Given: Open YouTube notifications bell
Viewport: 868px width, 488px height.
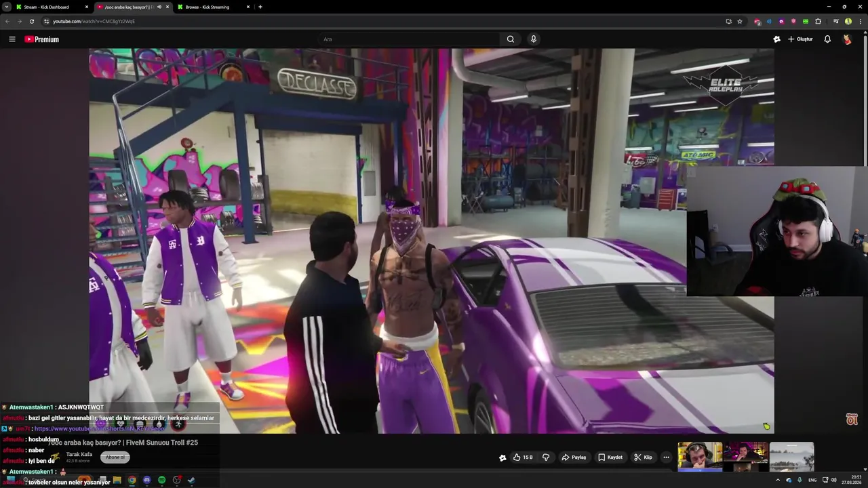Looking at the screenshot, I should pos(827,39).
